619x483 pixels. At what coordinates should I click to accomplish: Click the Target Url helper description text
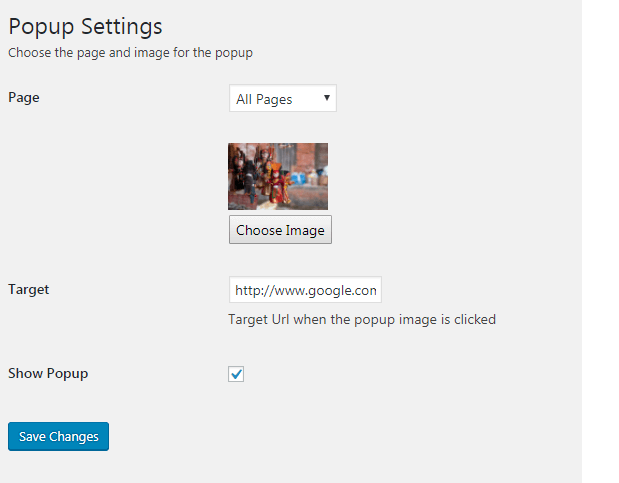[x=362, y=320]
